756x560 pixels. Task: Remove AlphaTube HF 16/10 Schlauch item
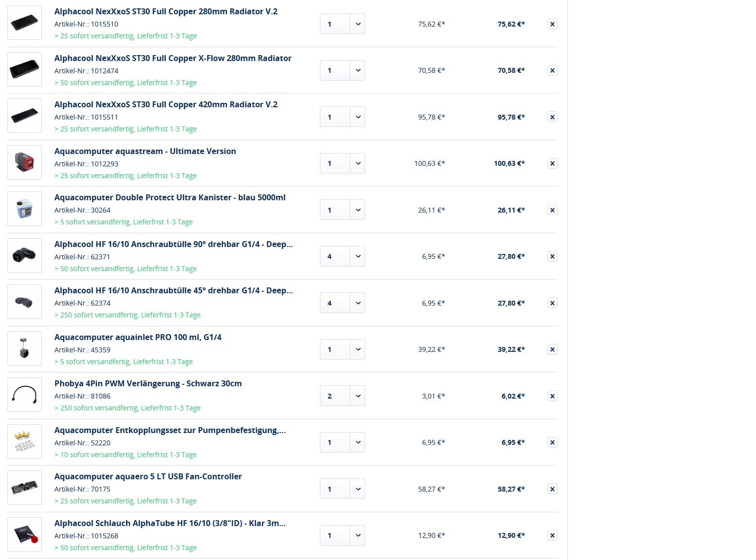click(552, 535)
